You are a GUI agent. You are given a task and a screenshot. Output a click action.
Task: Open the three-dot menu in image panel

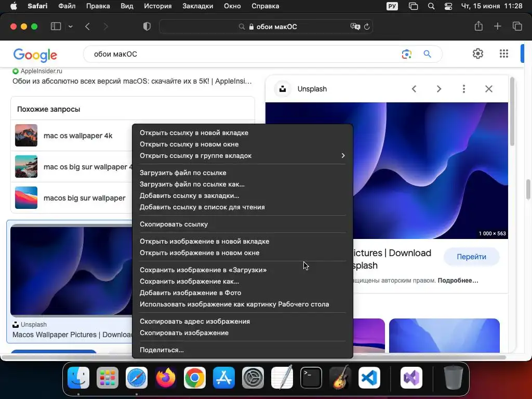(464, 89)
